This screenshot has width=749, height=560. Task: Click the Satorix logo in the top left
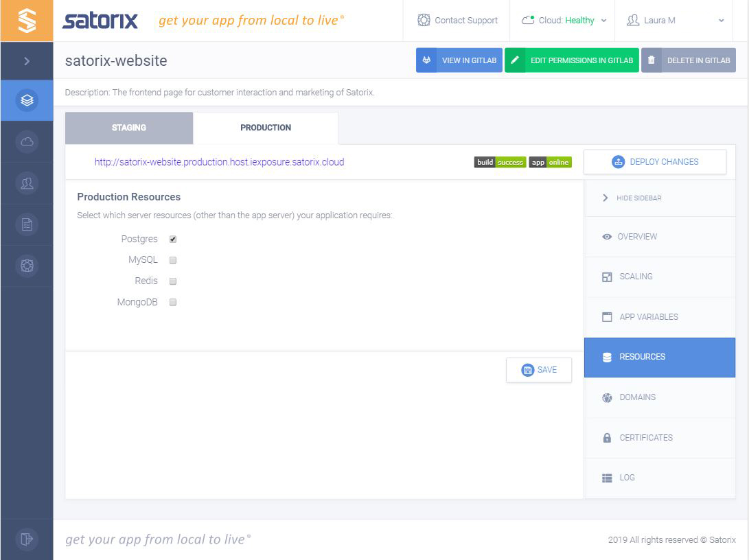100,20
